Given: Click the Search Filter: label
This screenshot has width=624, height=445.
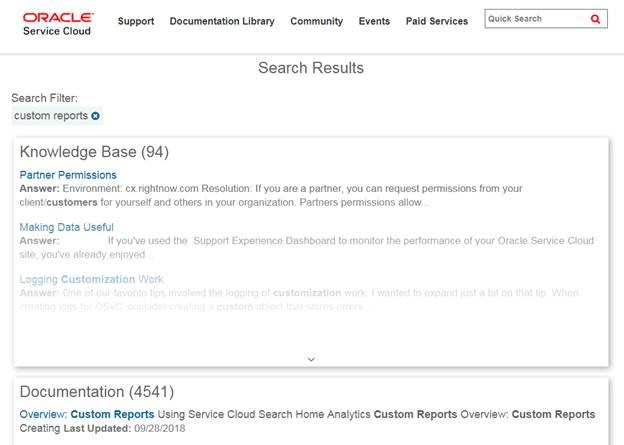Looking at the screenshot, I should click(x=45, y=98).
